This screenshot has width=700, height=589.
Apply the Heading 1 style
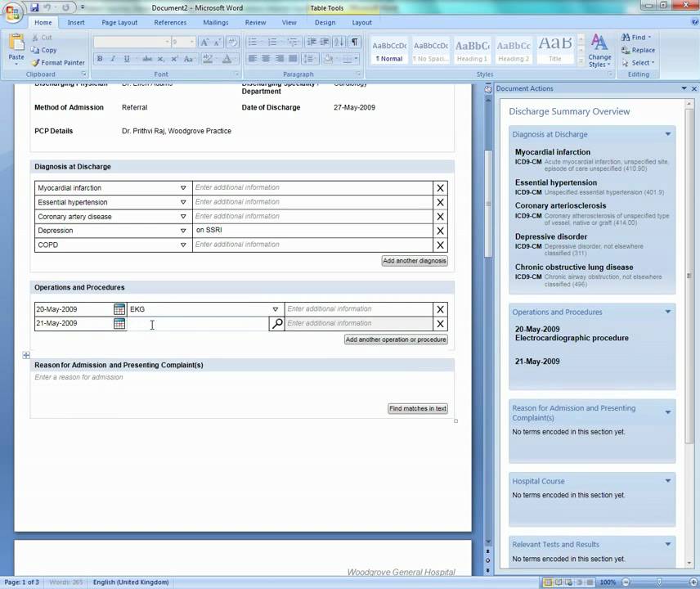[x=473, y=50]
